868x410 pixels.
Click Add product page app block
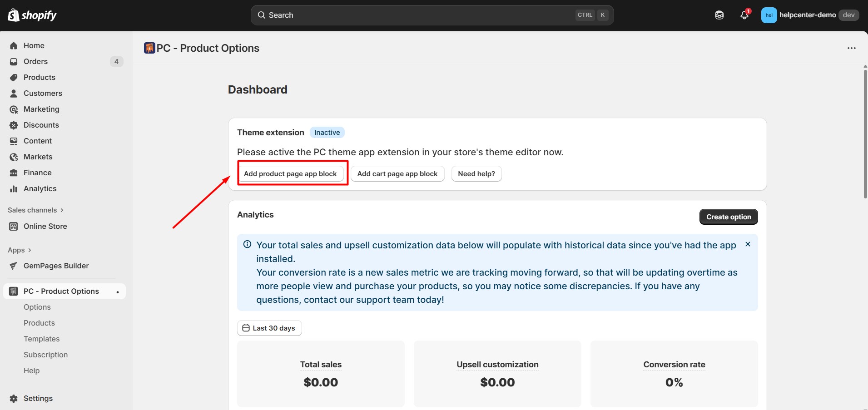[x=290, y=173]
